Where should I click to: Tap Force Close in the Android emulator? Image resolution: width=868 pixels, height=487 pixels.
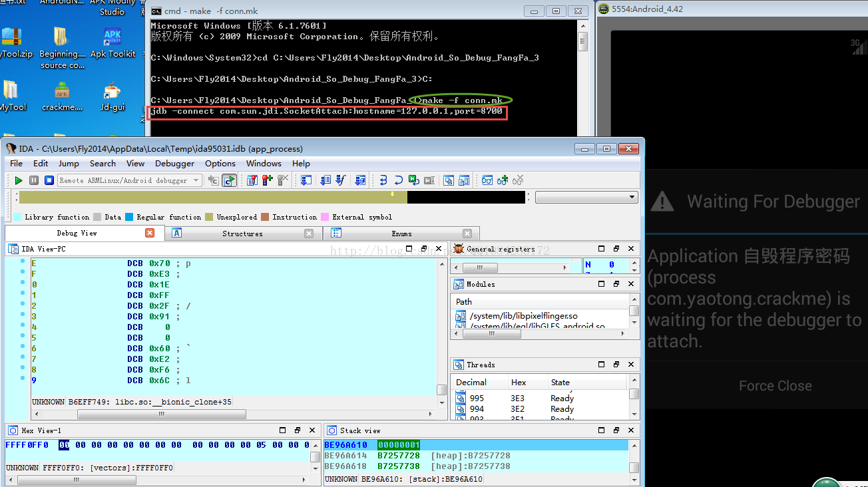(x=775, y=386)
